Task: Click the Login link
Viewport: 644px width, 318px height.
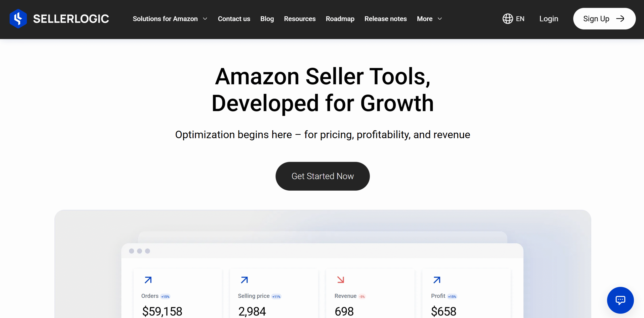Action: click(x=549, y=19)
